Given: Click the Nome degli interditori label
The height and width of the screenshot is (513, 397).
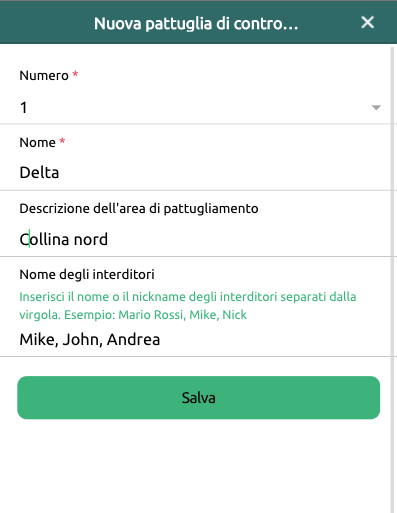Looking at the screenshot, I should pyautogui.click(x=87, y=275).
